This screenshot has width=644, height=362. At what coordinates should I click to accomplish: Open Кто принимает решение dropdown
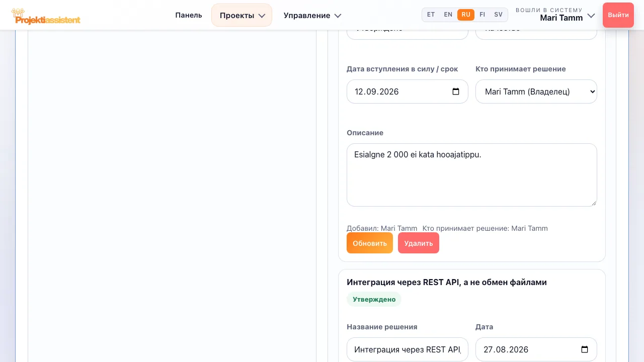(x=536, y=92)
